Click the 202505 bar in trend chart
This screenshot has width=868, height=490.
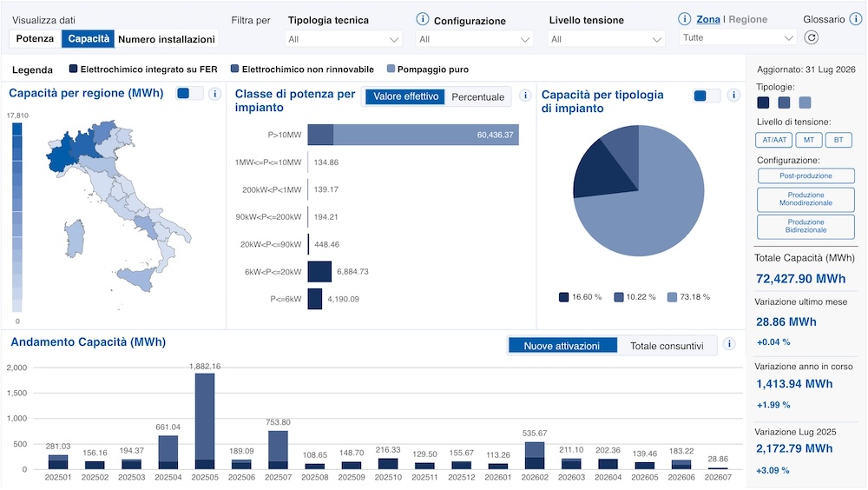205,421
